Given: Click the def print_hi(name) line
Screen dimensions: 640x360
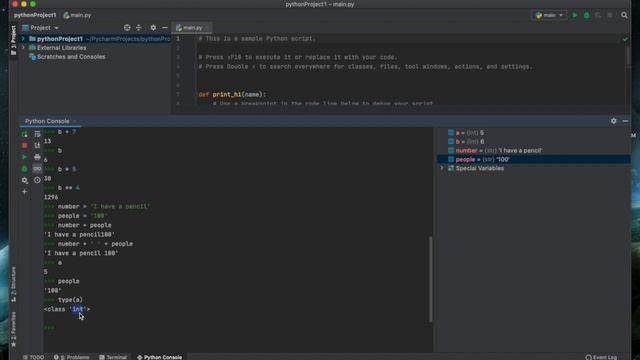Looking at the screenshot, I should point(232,94).
